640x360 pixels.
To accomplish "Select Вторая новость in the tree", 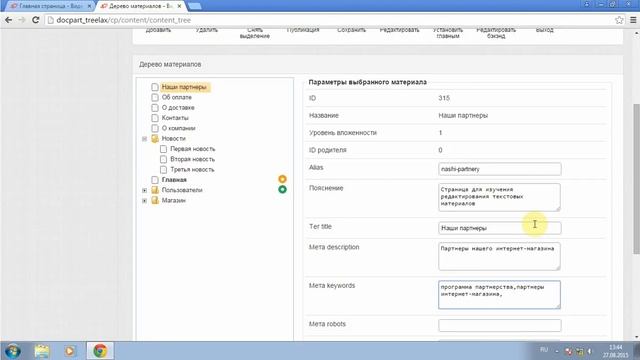I will click(193, 159).
